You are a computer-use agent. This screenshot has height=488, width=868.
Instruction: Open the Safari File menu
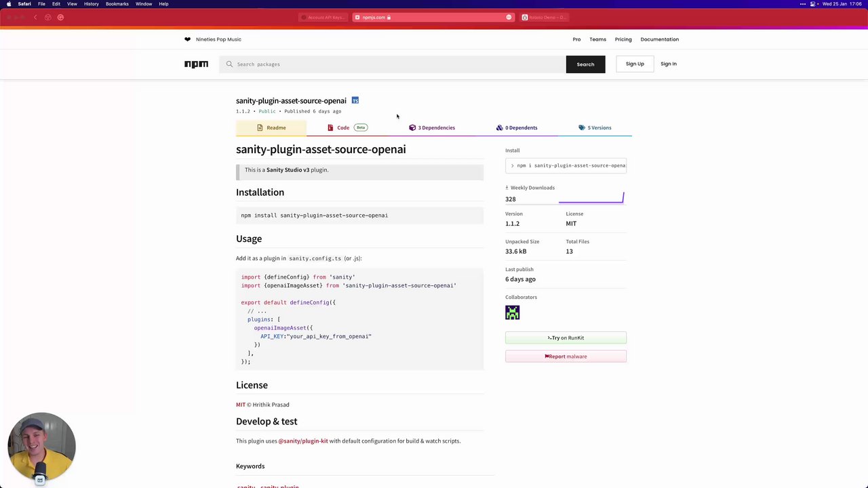41,4
